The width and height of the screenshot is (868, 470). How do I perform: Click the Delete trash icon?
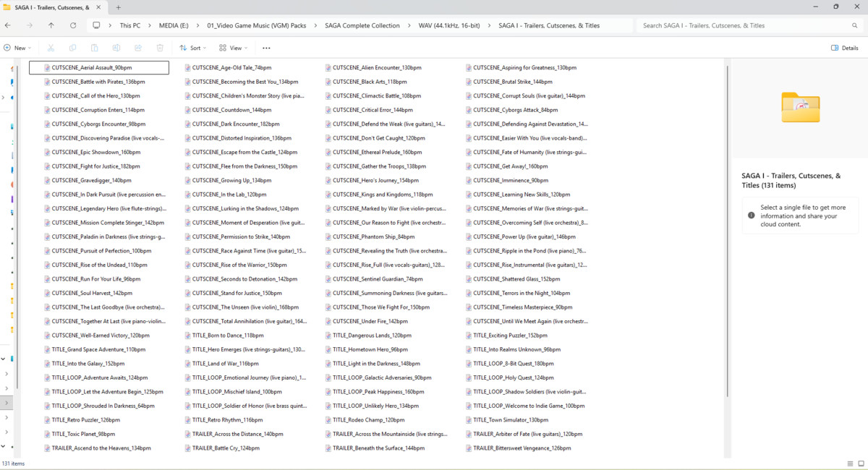coord(160,48)
